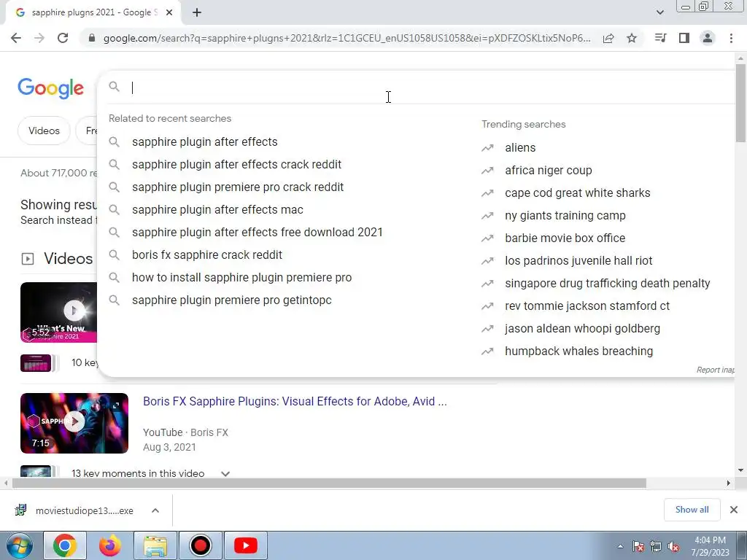
Task: Select the Videos filter chip
Action: pyautogui.click(x=44, y=131)
